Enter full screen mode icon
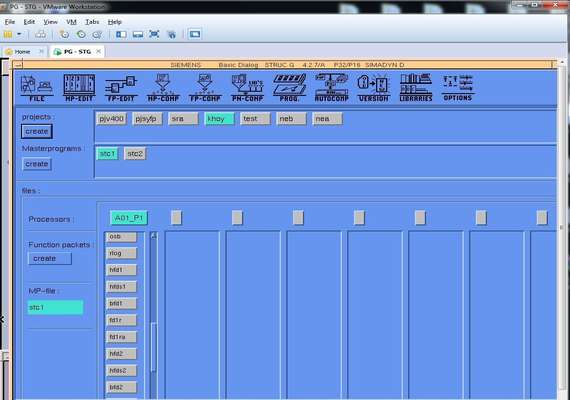 click(x=154, y=35)
